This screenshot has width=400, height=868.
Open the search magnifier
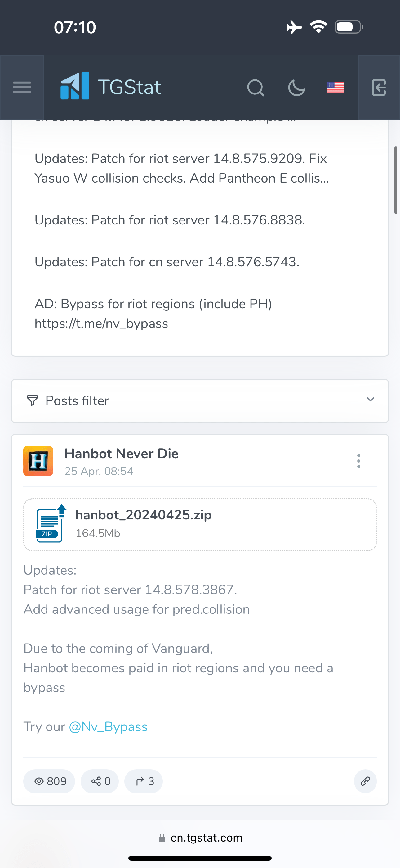pyautogui.click(x=256, y=88)
